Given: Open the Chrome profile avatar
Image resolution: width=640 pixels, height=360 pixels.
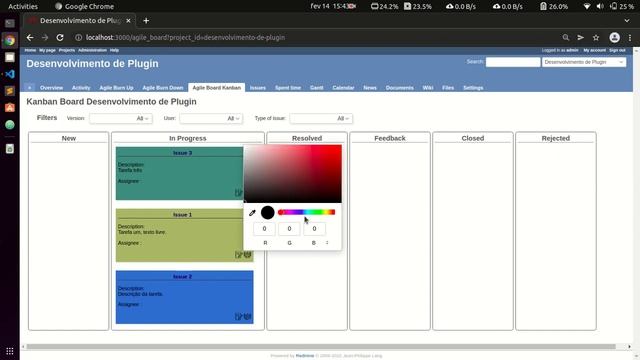Looking at the screenshot, I should tap(614, 38).
